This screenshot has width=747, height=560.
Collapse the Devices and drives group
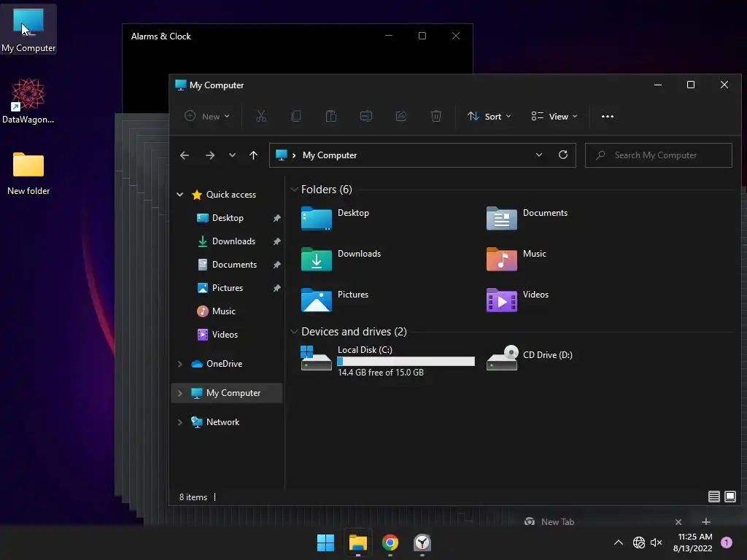(x=294, y=332)
